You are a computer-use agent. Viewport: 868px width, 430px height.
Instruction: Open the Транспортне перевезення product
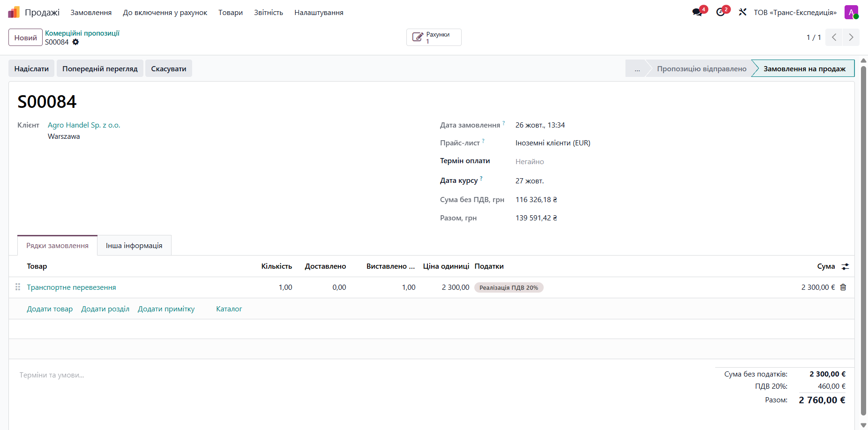(x=71, y=287)
